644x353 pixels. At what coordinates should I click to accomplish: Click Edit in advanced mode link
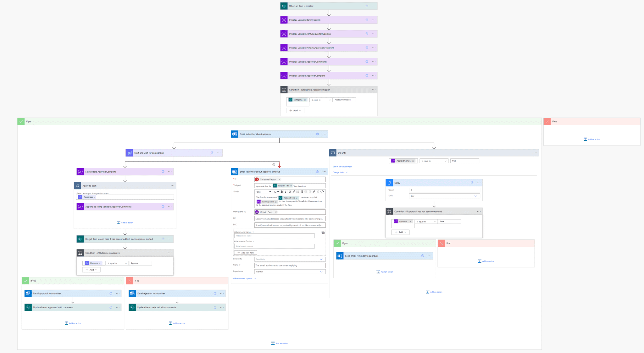coord(342,167)
